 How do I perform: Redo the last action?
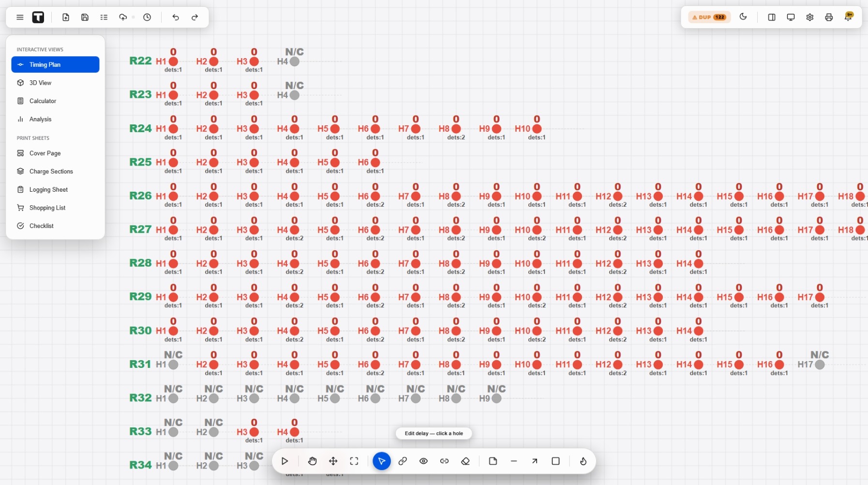[195, 17]
